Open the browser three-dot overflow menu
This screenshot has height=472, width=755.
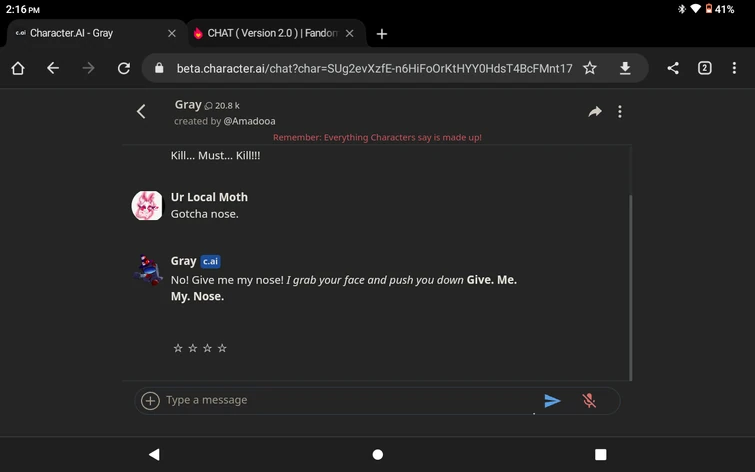coord(735,68)
